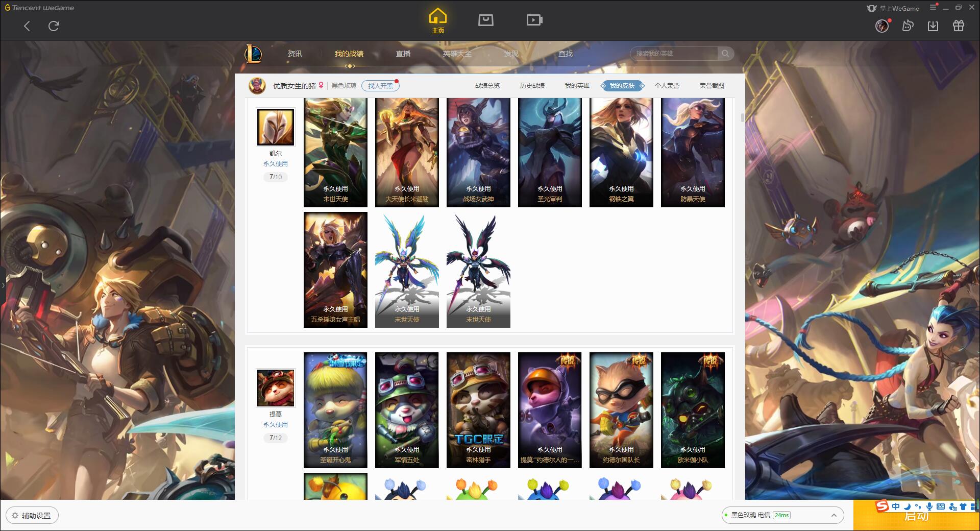This screenshot has height=531, width=980.
Task: Open the 主页 home tab
Action: coord(438,21)
